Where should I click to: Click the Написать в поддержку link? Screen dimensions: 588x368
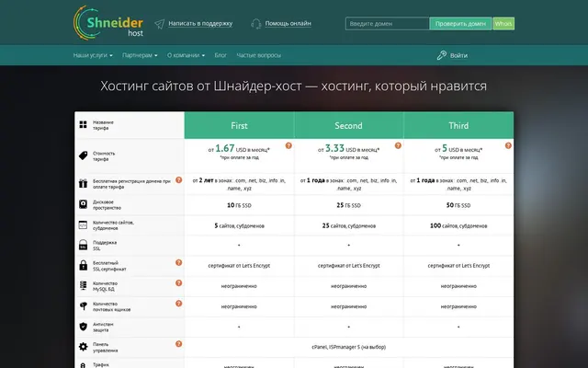click(200, 23)
